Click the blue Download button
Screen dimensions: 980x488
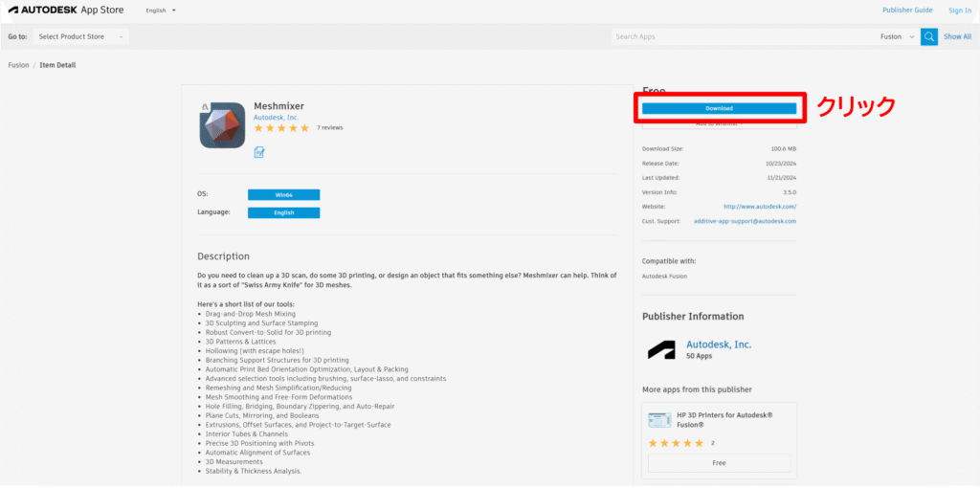tap(720, 108)
